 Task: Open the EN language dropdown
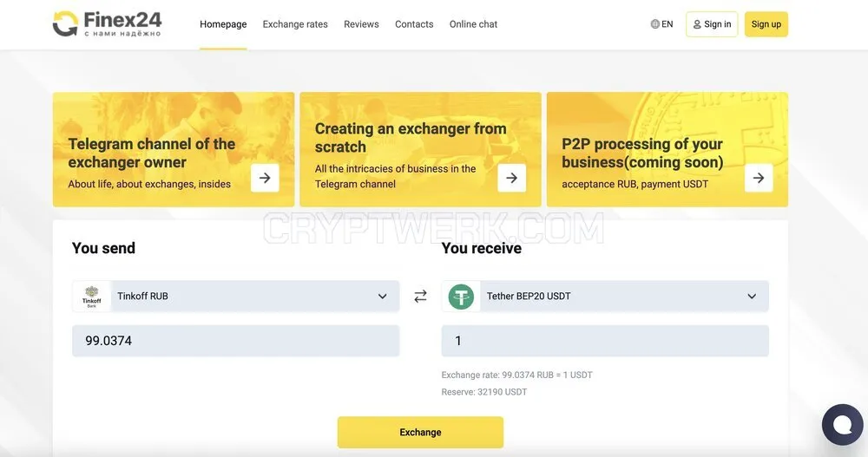click(x=662, y=23)
